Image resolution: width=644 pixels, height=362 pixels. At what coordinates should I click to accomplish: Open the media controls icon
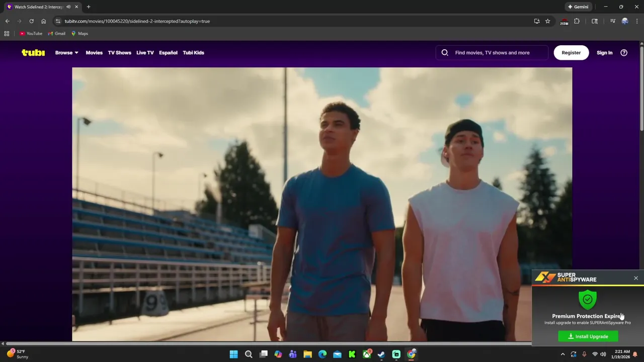coord(613,21)
